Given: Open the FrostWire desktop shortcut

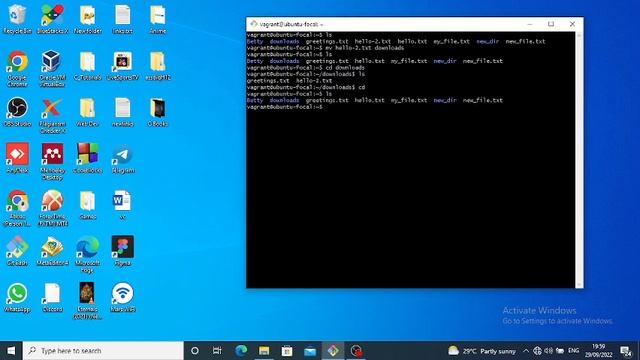Looking at the screenshot, I should click(x=52, y=208).
